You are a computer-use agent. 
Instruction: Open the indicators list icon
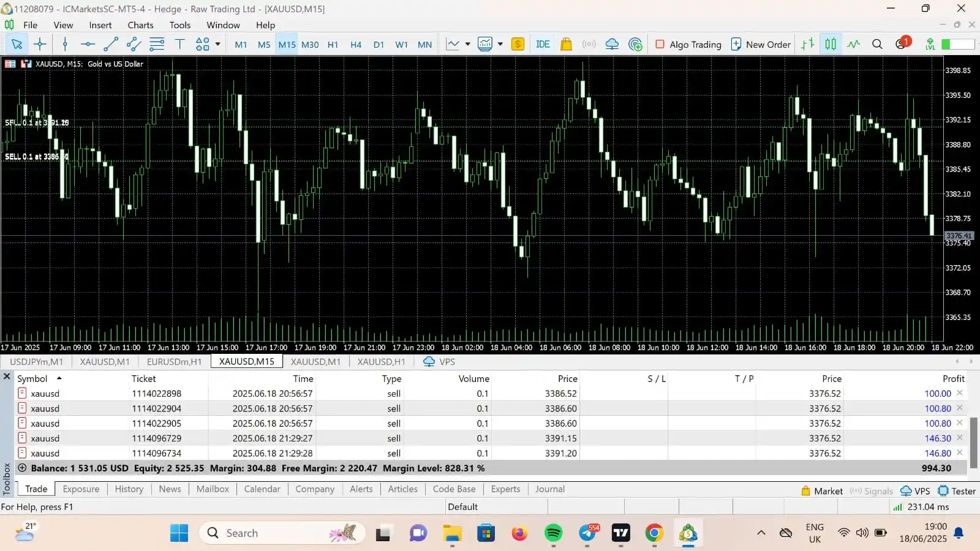click(453, 44)
